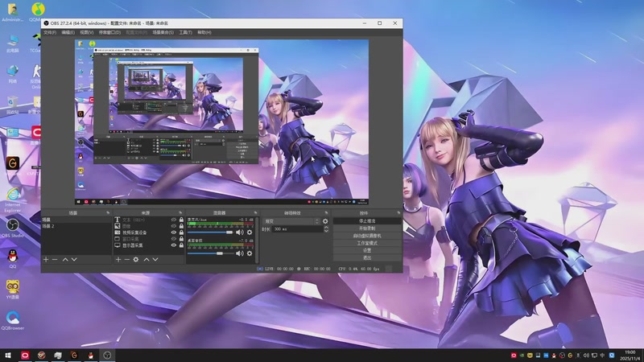Screen dimensions: 644x362
Task: Increase the 时长 duration with the up arrow
Action: [x=326, y=228]
